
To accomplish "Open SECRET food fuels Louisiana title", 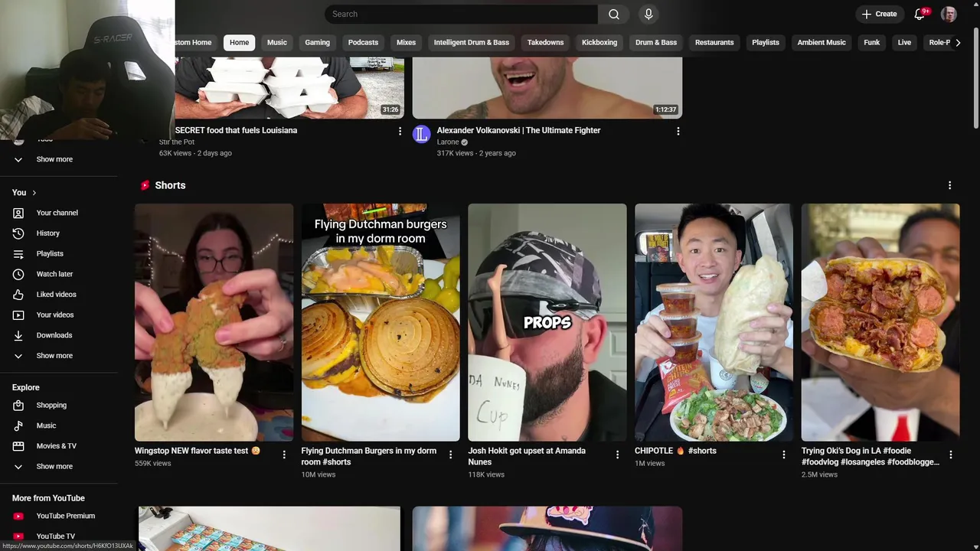I will click(x=236, y=130).
